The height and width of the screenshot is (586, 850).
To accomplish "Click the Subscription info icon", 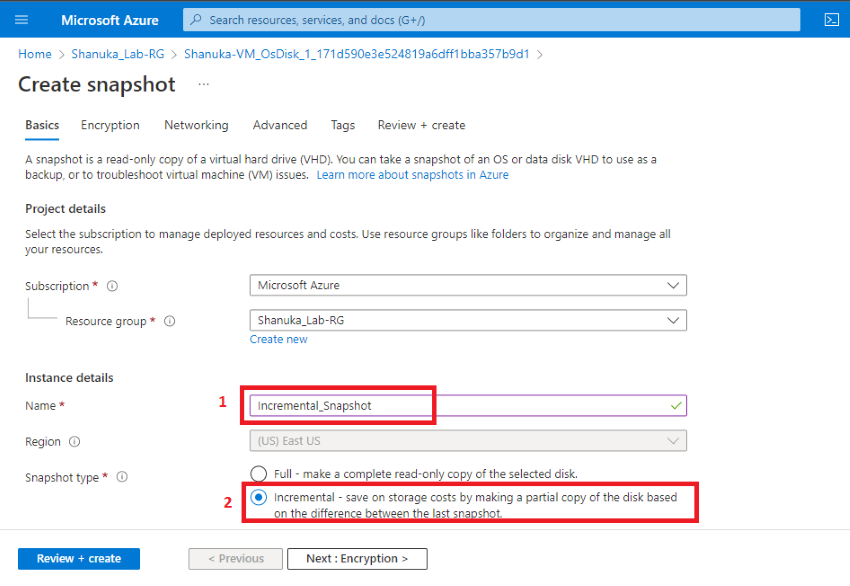I will click(112, 286).
